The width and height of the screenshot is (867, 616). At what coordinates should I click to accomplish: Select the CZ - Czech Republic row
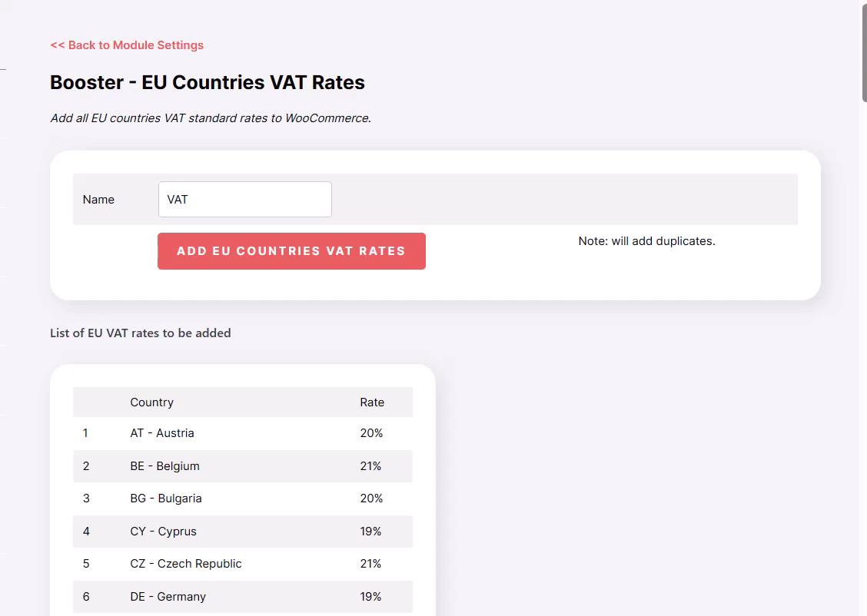tap(243, 564)
